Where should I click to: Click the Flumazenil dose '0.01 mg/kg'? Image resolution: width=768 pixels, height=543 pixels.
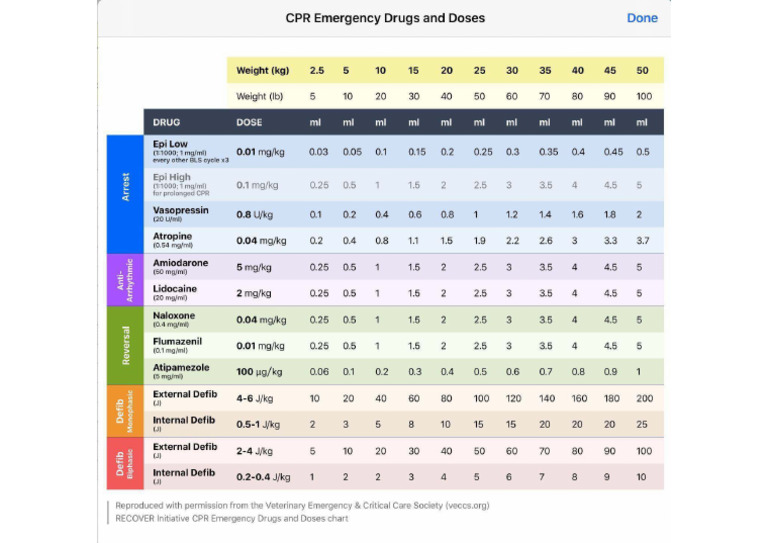260,346
